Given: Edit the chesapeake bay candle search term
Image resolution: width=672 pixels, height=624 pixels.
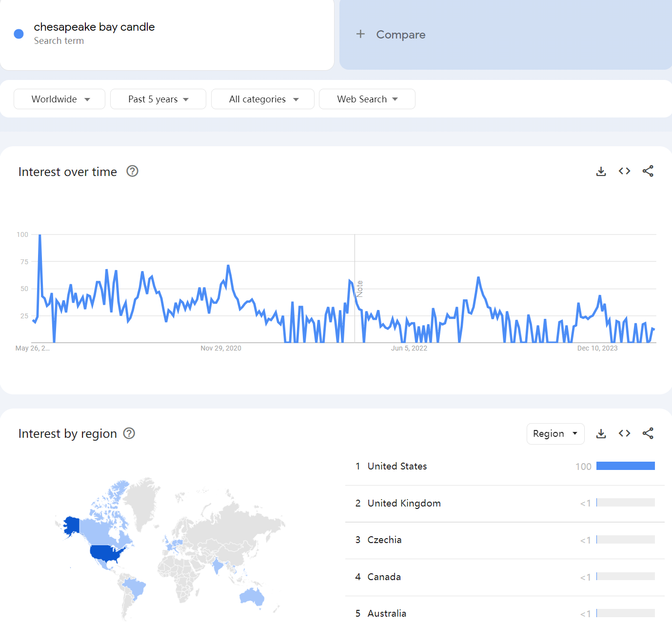Looking at the screenshot, I should point(94,27).
